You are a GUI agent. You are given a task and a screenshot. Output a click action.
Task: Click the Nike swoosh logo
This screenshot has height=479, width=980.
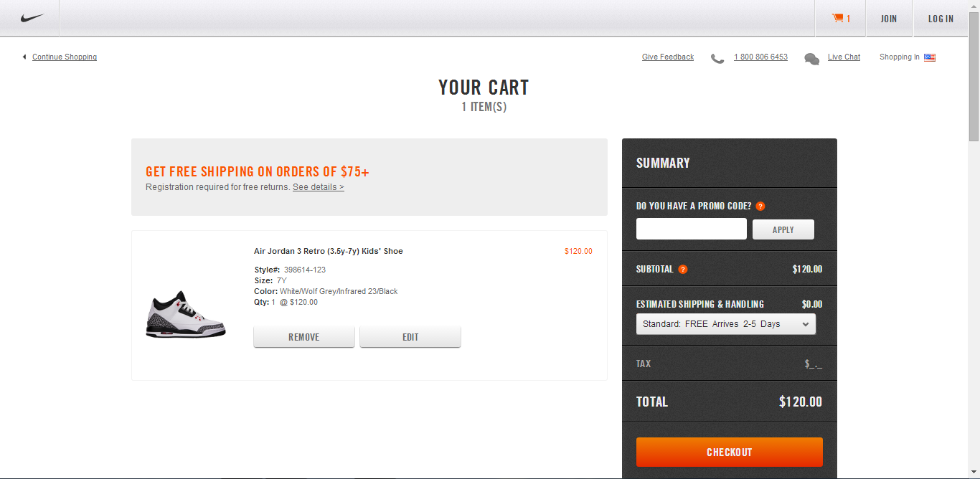32,19
